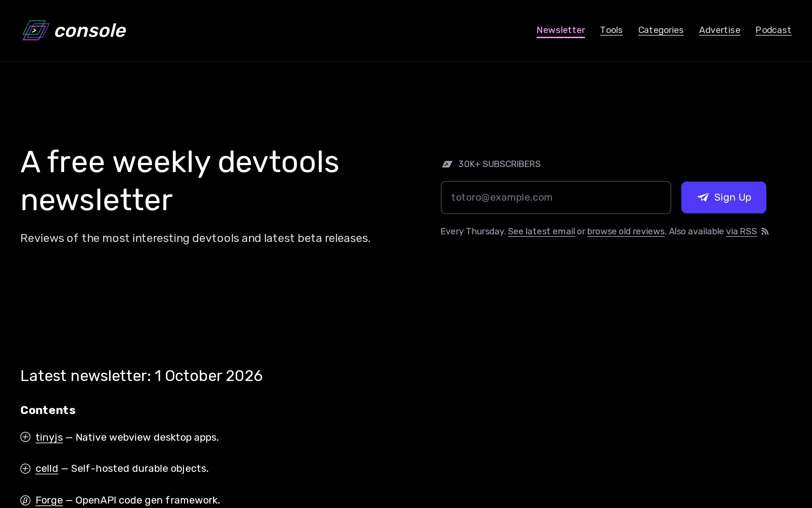The width and height of the screenshot is (812, 508).
Task: Click the 30K+ SUBSCRIBERS label
Action: (x=499, y=164)
